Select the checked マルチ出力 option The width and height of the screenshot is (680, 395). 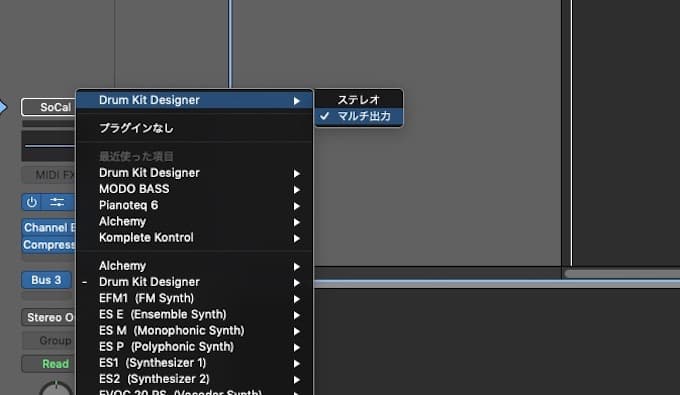click(359, 116)
